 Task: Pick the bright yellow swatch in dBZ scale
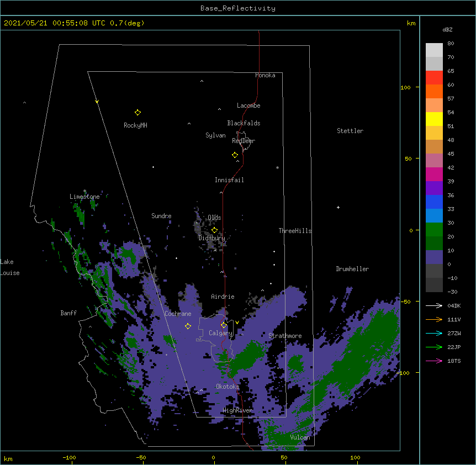tap(434, 119)
